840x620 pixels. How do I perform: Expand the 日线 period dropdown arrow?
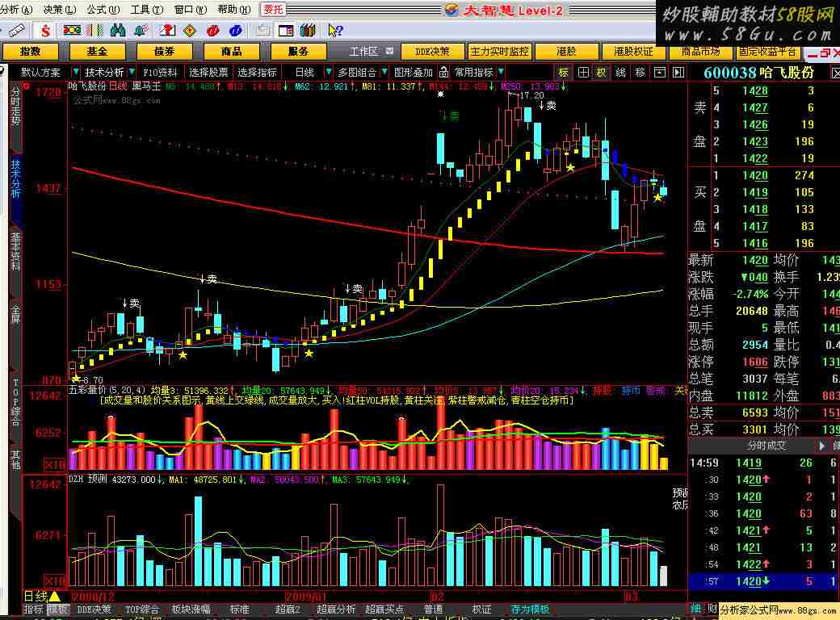(329, 72)
